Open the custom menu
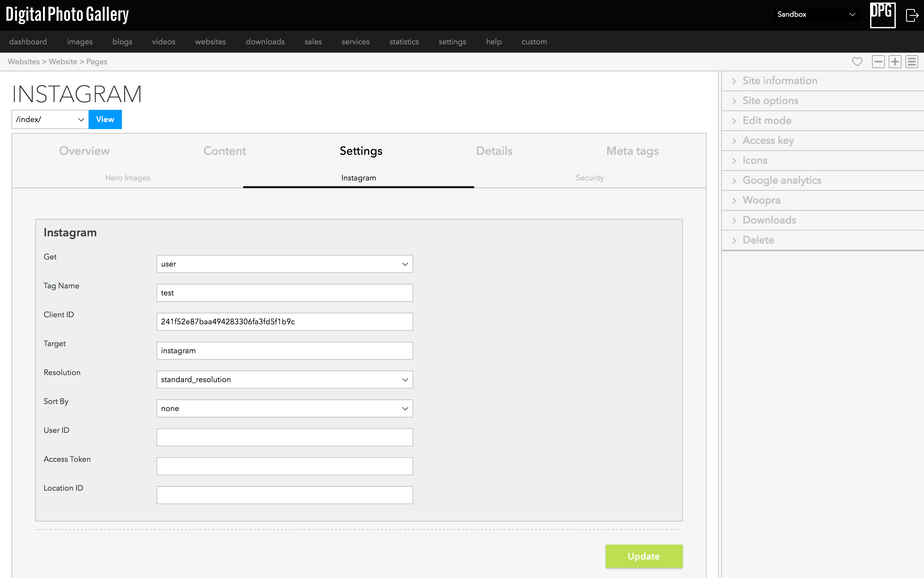The image size is (924, 578). tap(534, 42)
